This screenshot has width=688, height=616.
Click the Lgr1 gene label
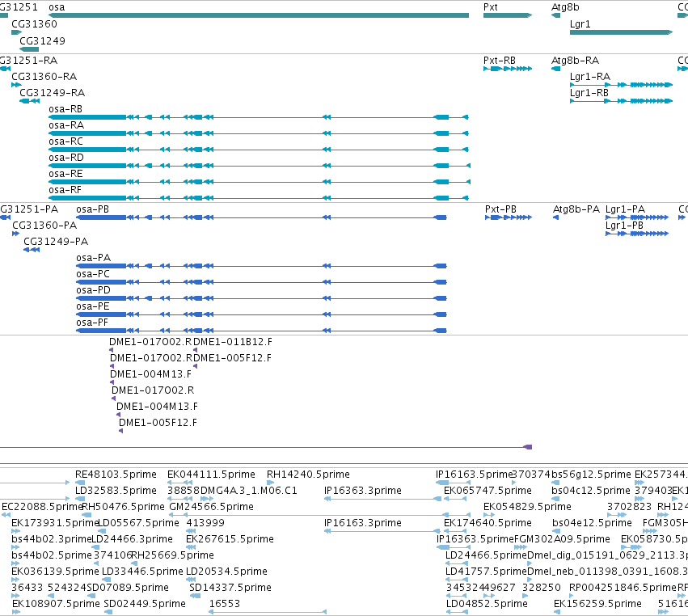click(580, 24)
